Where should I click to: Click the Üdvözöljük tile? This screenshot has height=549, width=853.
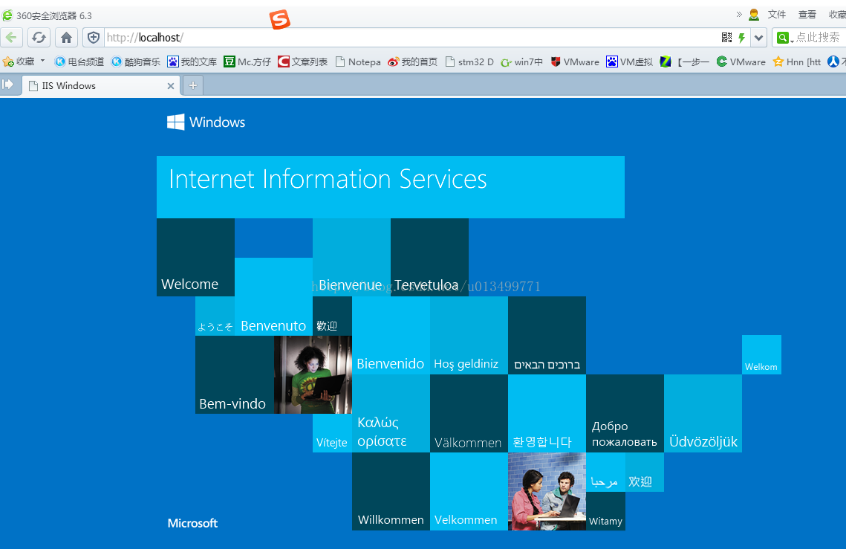pos(703,414)
